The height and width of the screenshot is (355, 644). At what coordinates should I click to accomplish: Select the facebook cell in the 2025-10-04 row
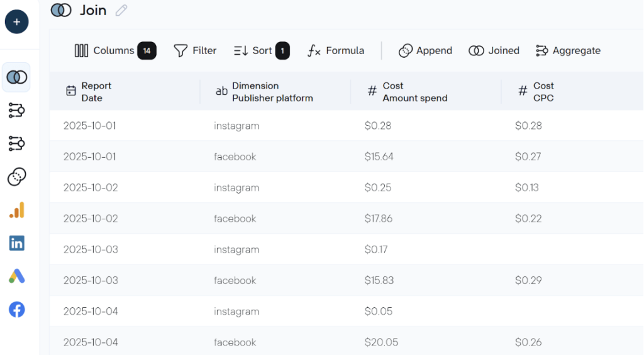235,342
